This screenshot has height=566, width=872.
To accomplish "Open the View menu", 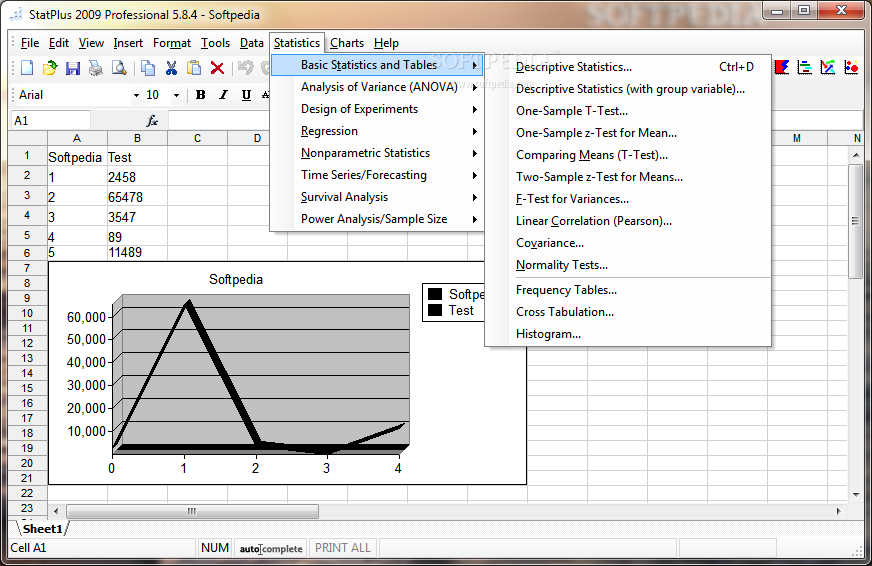I will click(x=91, y=43).
